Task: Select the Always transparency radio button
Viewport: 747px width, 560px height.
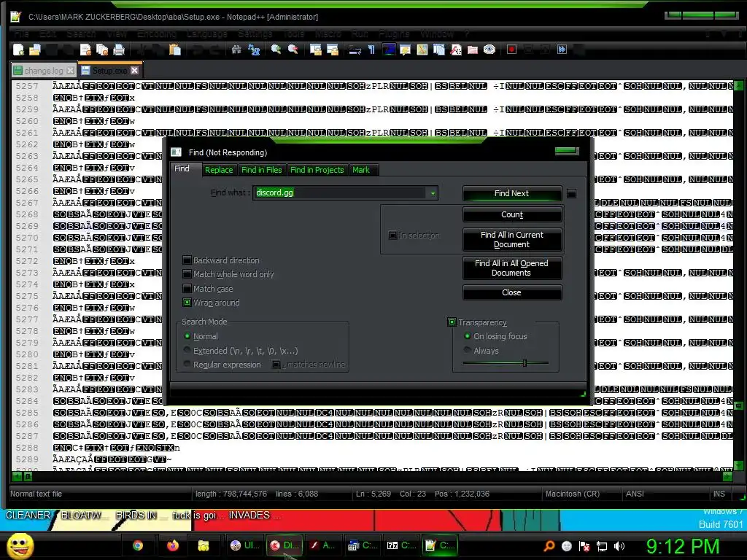Action: (x=468, y=350)
